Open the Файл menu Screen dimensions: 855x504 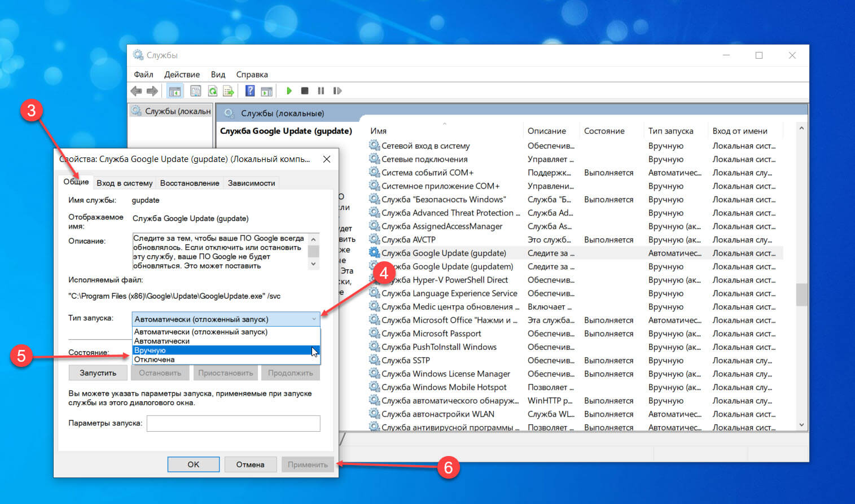[x=143, y=74]
